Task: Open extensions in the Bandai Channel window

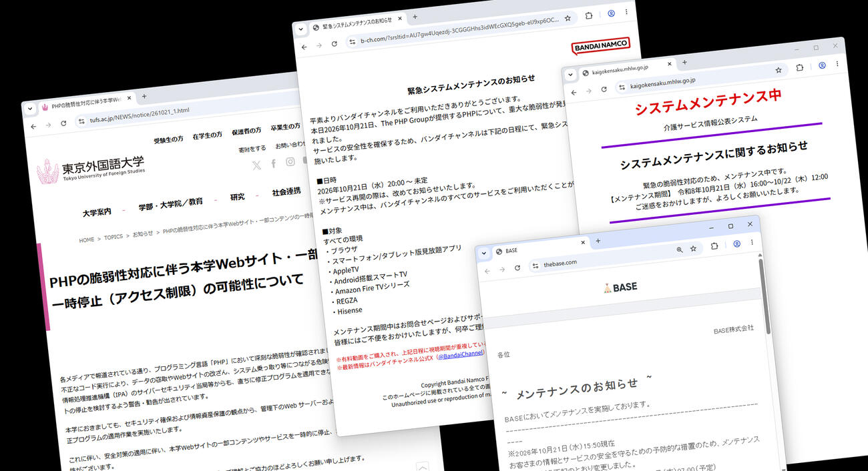Action: pyautogui.click(x=589, y=15)
